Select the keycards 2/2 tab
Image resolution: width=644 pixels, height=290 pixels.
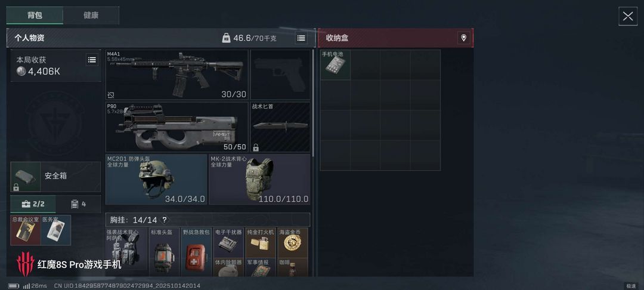pos(33,204)
